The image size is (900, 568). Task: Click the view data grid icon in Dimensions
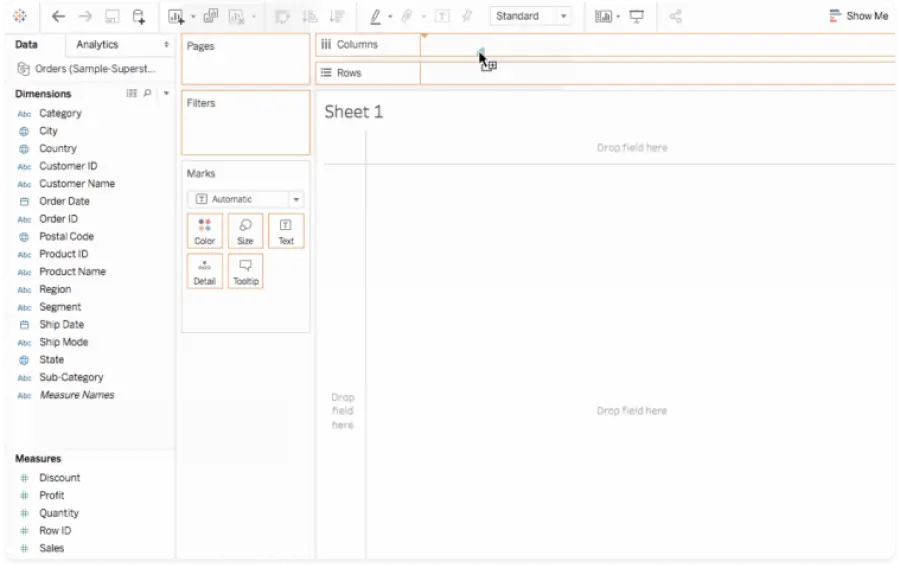(x=131, y=93)
